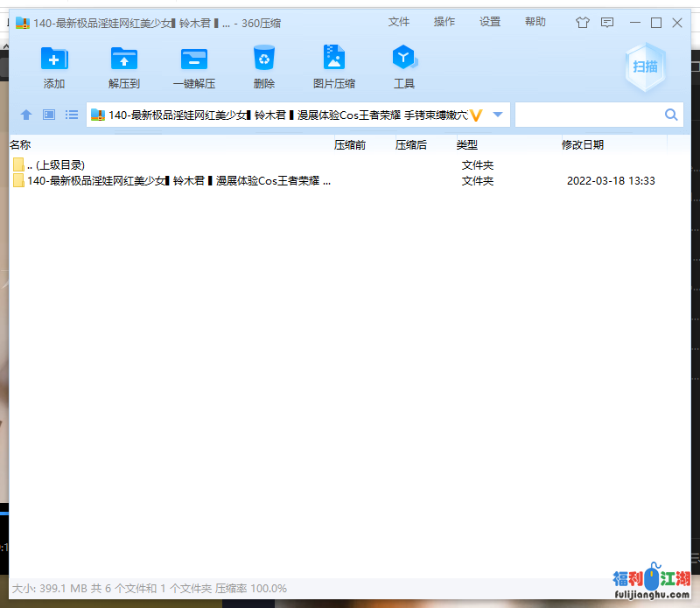Focus the search input field
Viewport: 700px width, 608px height.
588,115
